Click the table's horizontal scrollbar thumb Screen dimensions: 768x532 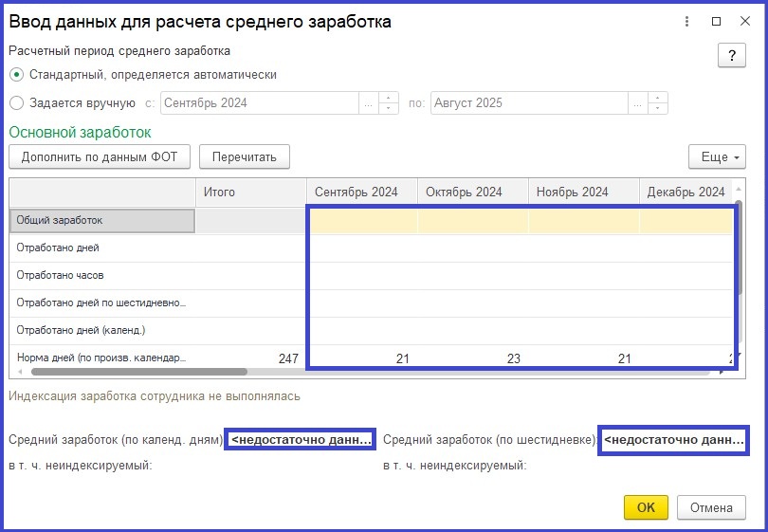click(133, 373)
